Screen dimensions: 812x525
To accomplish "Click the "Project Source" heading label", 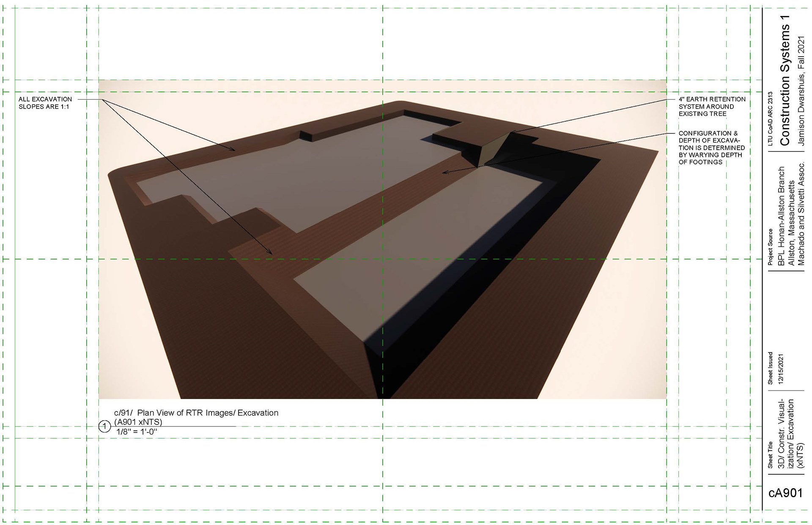I will coord(770,247).
